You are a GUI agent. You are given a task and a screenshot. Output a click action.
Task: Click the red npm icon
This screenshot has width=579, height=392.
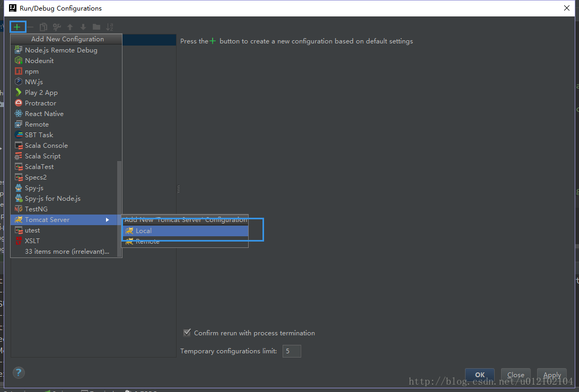[x=19, y=71]
